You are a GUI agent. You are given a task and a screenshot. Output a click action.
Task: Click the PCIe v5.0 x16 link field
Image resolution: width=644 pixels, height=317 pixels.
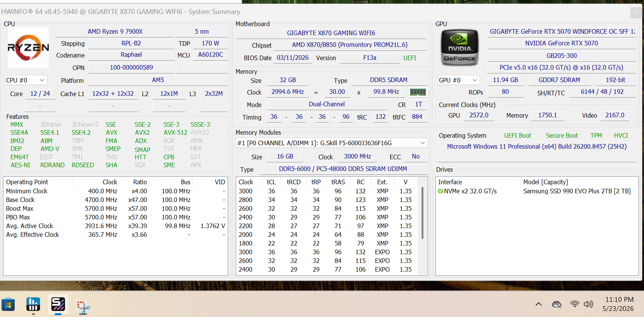pyautogui.click(x=561, y=68)
